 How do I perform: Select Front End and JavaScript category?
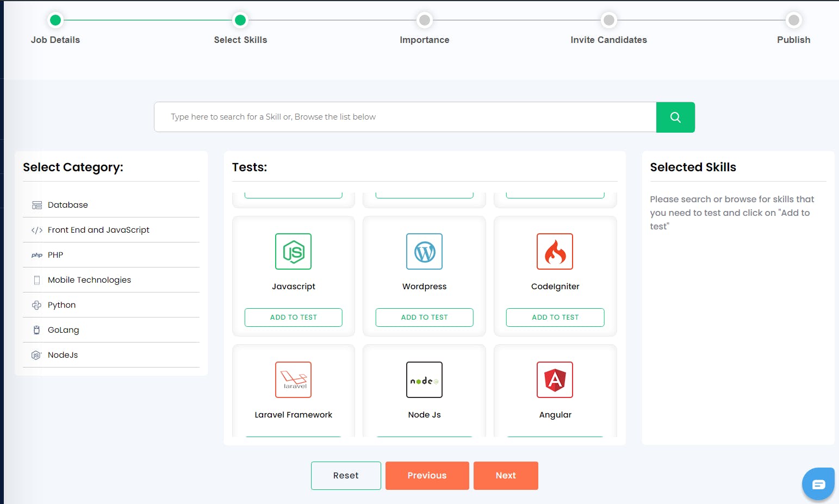point(111,230)
